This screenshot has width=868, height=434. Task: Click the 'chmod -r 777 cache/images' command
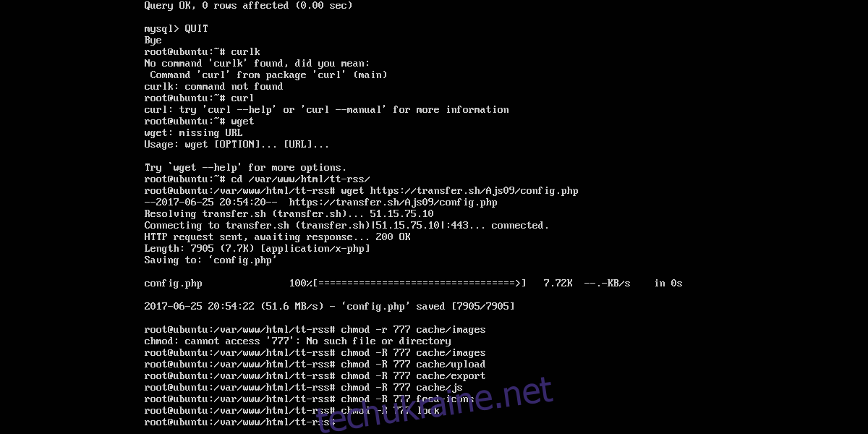click(413, 330)
